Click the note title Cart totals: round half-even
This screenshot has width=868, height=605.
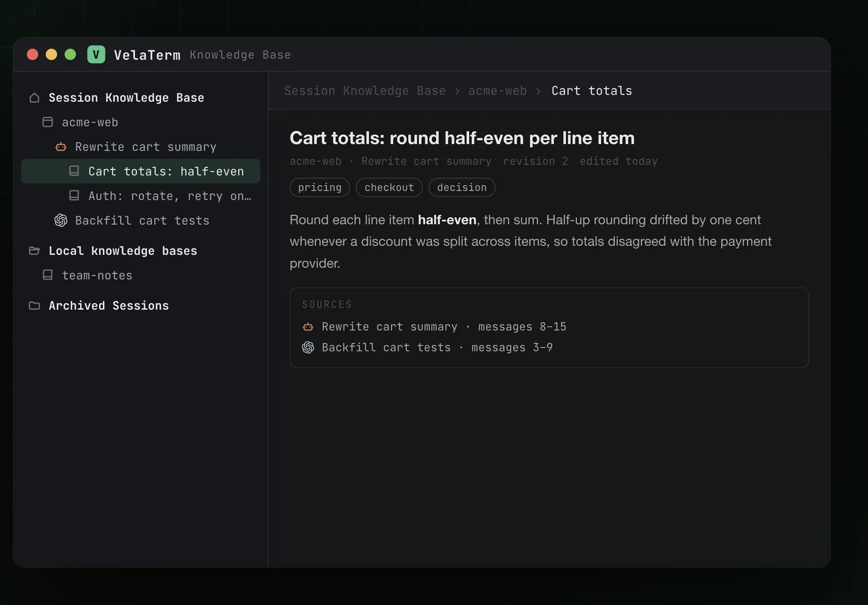(462, 138)
